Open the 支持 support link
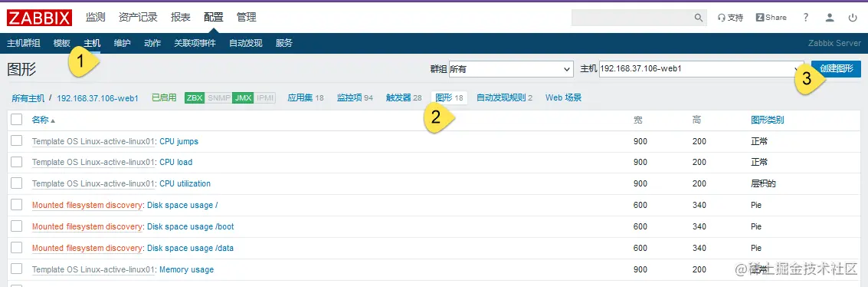This screenshot has height=287, width=868. pyautogui.click(x=730, y=18)
